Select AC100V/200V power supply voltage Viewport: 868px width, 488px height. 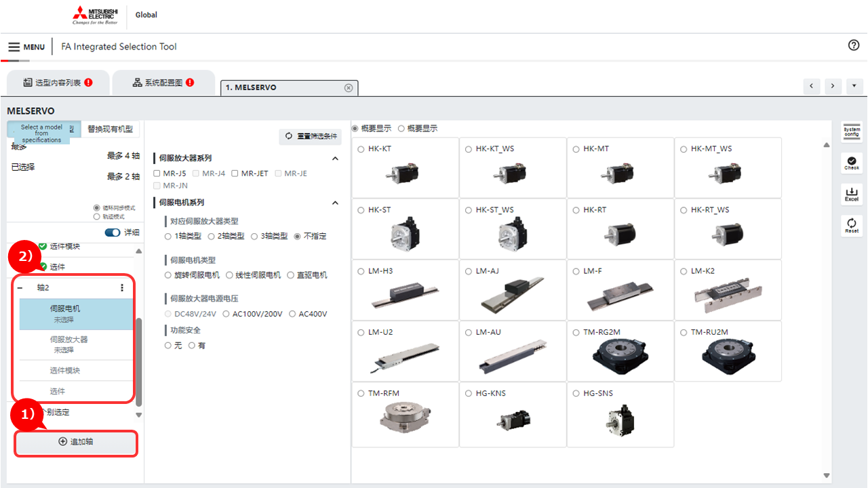pos(226,314)
